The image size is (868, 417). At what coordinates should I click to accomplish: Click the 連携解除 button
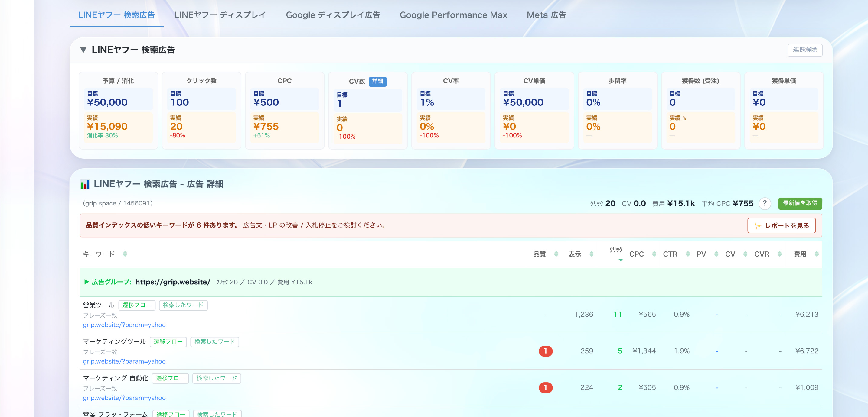click(x=805, y=50)
